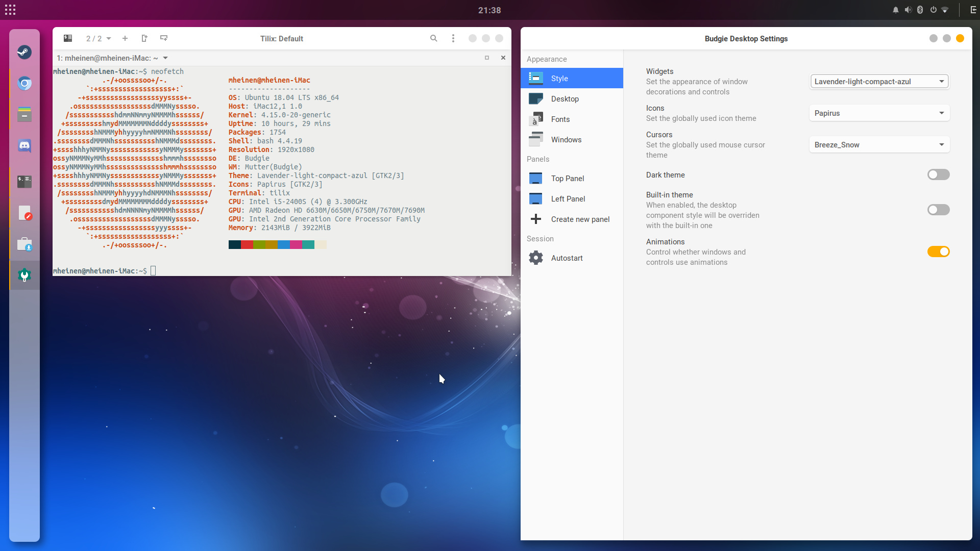This screenshot has height=551, width=980.
Task: Split the Tilix terminal using the add-terminal icon
Action: tap(144, 38)
